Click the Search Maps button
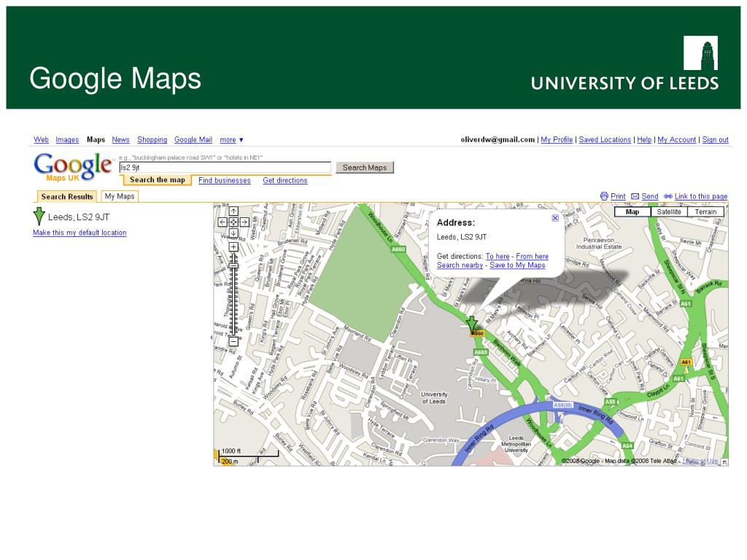This screenshot has height=560, width=747. coord(365,168)
